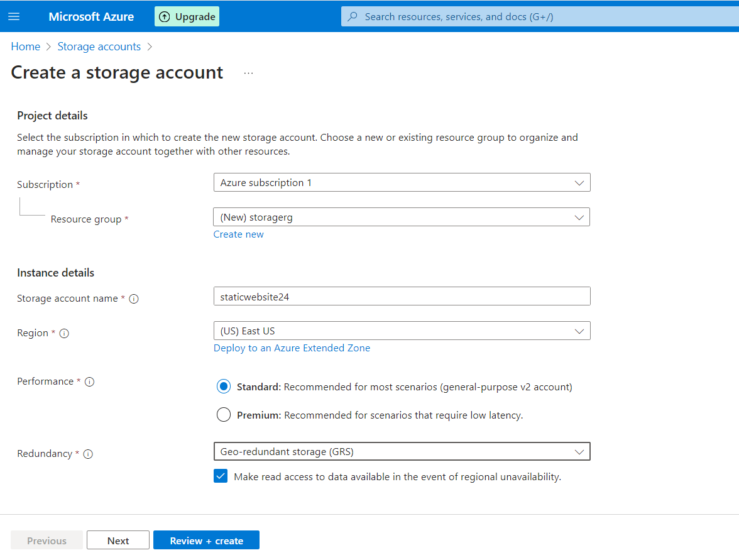The image size is (739, 560).
Task: Select the Standard performance option
Action: pos(224,387)
